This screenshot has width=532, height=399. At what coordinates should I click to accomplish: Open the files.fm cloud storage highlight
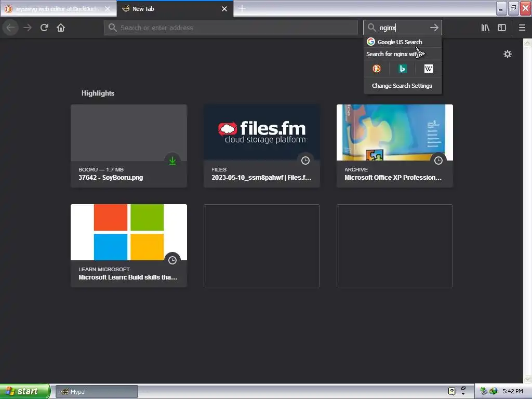tap(262, 146)
